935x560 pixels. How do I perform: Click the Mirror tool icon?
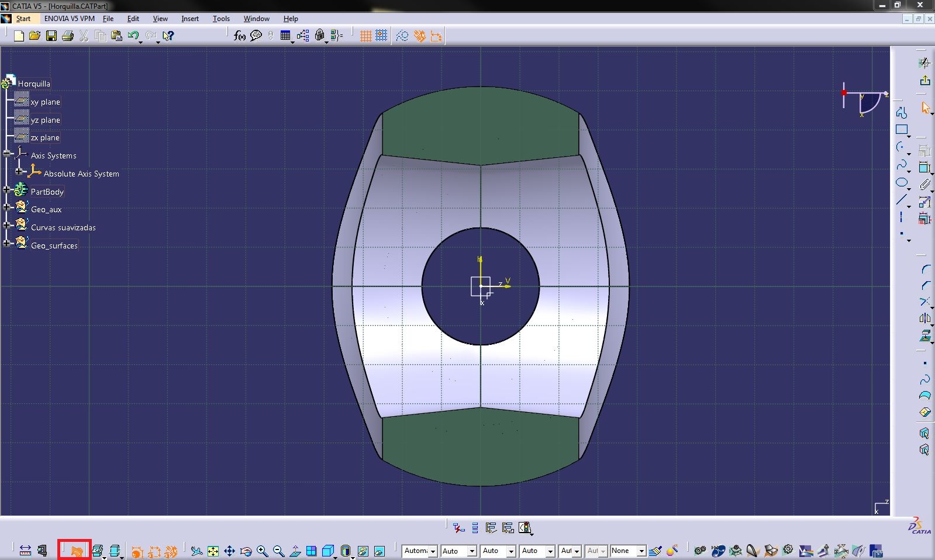tap(924, 319)
